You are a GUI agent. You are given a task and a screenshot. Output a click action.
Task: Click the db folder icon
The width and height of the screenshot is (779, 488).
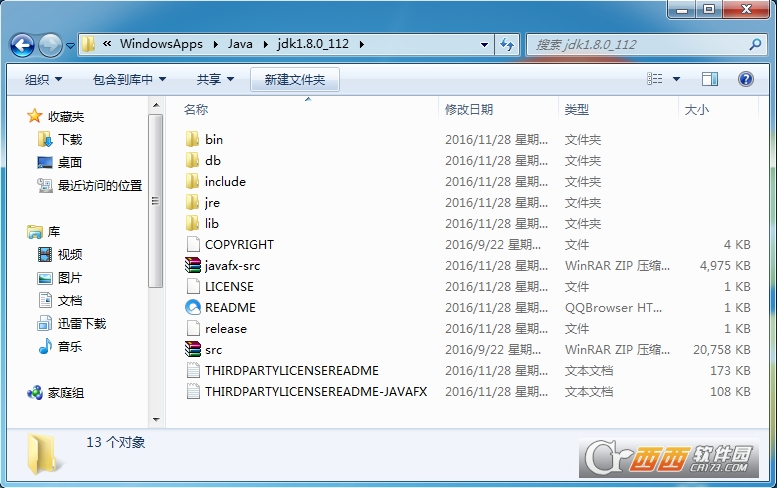tap(193, 160)
